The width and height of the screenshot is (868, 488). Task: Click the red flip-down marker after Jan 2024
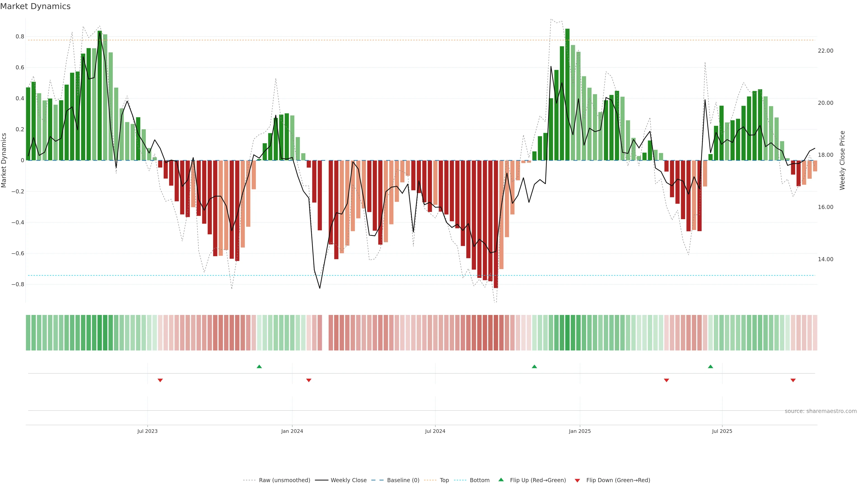point(309,380)
